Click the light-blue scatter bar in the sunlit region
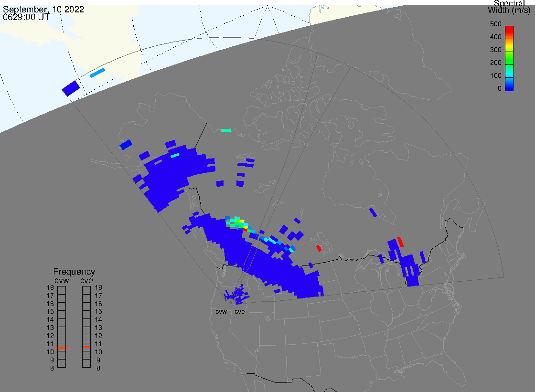 tap(97, 73)
